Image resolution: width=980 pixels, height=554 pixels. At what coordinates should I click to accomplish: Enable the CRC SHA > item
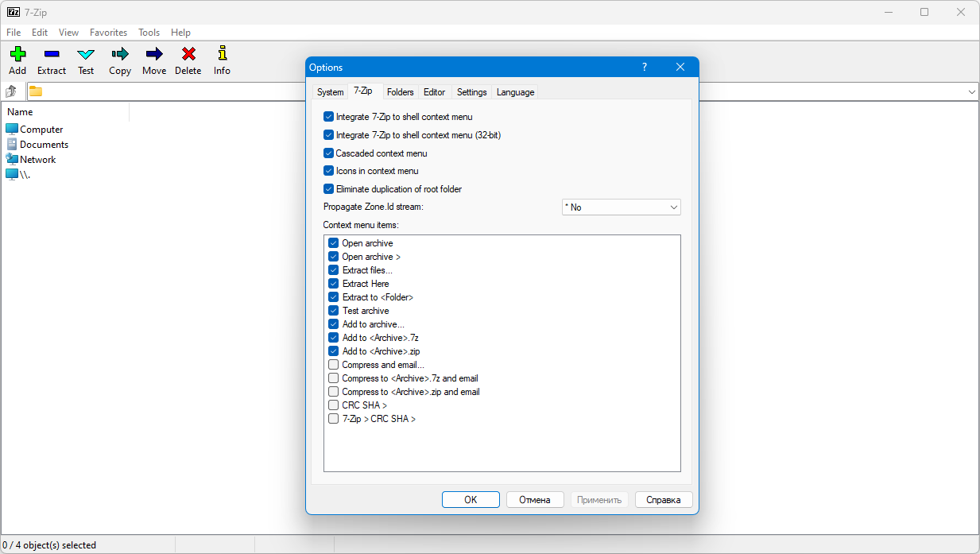(334, 405)
